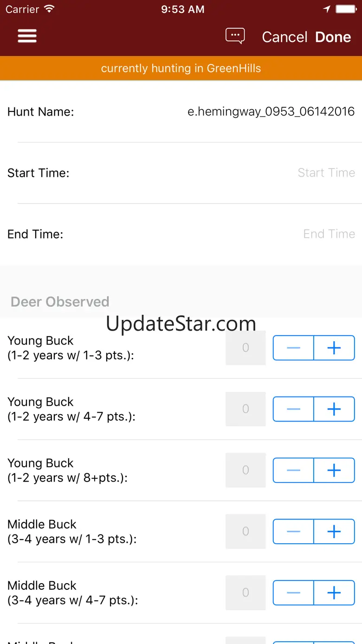
Task: Tap plus for Middle Buck 4-7 pts.
Action: [334, 593]
